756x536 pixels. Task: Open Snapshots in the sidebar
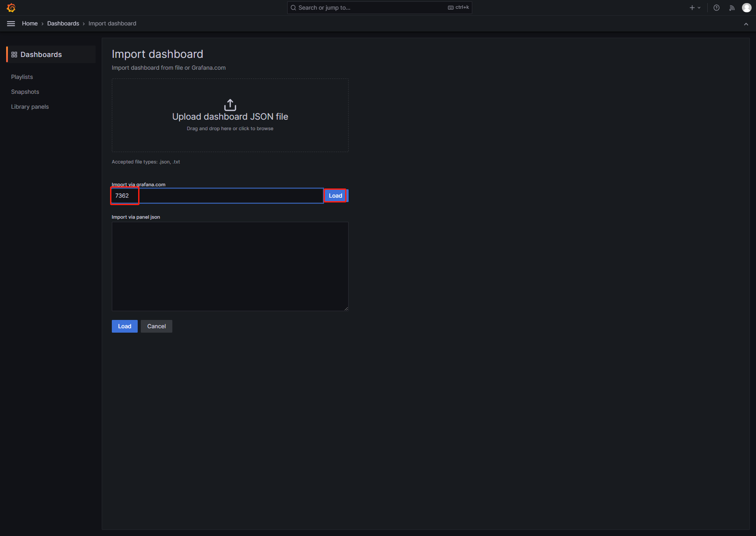[25, 92]
